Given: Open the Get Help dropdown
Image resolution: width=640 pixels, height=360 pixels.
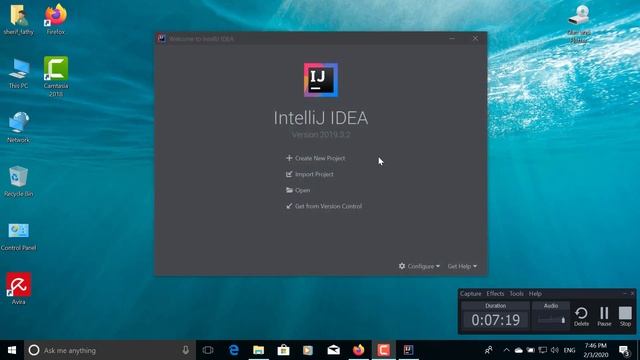Looking at the screenshot, I should [462, 266].
